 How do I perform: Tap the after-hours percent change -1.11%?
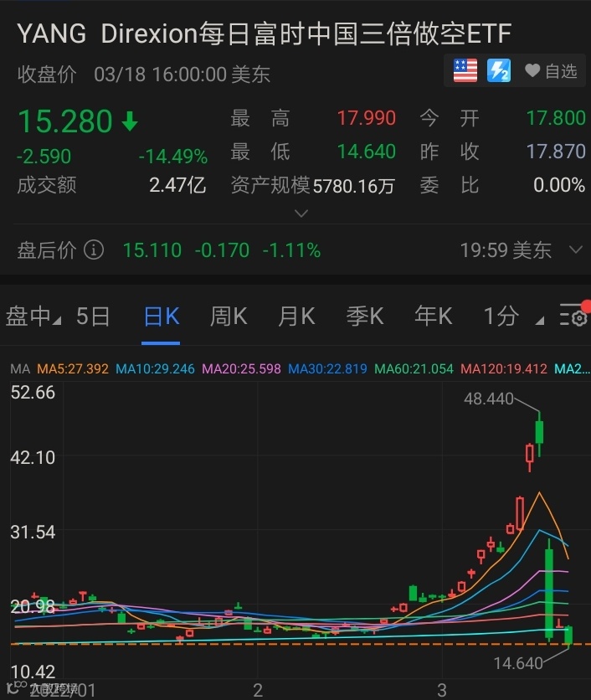tap(291, 250)
